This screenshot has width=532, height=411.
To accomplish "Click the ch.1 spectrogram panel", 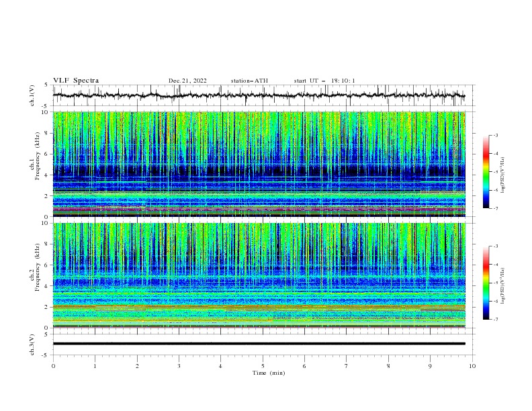I will (259, 164).
